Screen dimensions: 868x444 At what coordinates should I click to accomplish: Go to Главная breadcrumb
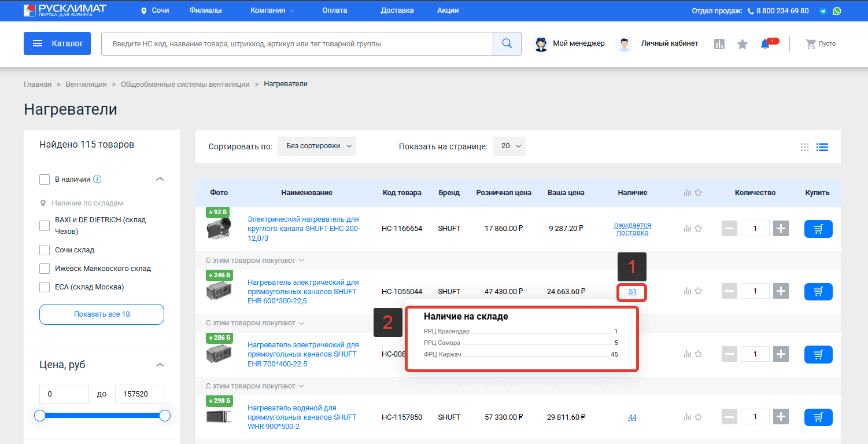point(38,84)
